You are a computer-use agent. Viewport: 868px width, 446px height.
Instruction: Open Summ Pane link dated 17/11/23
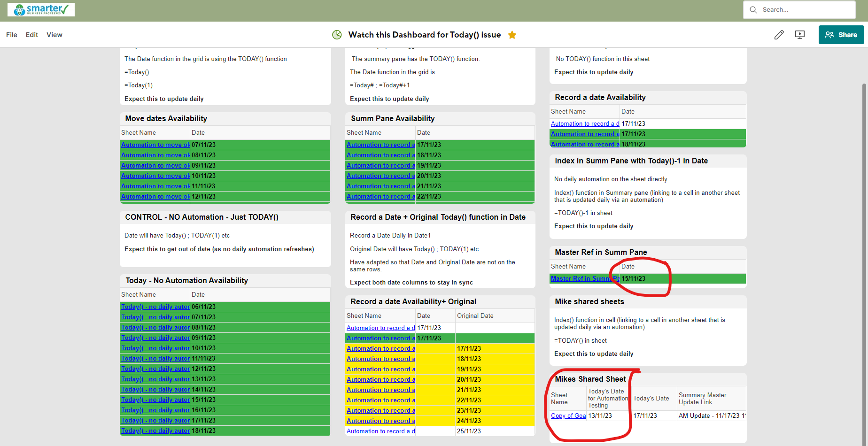pyautogui.click(x=381, y=145)
